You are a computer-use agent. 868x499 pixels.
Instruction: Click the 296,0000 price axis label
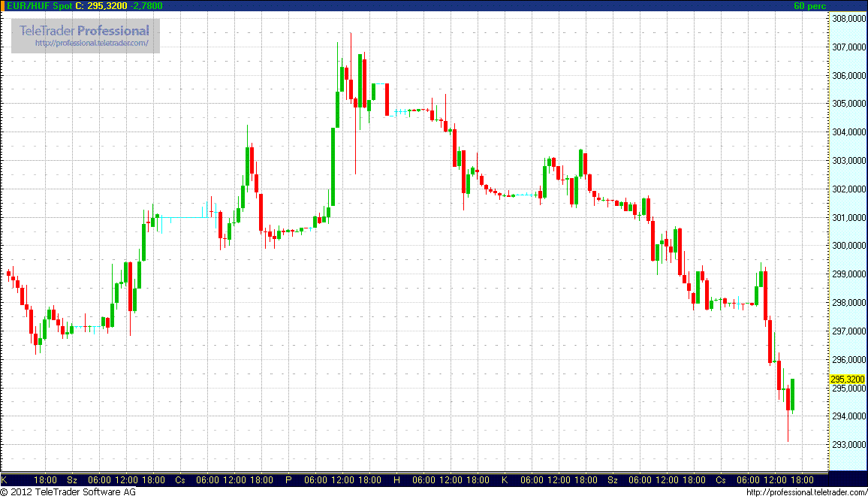point(848,359)
